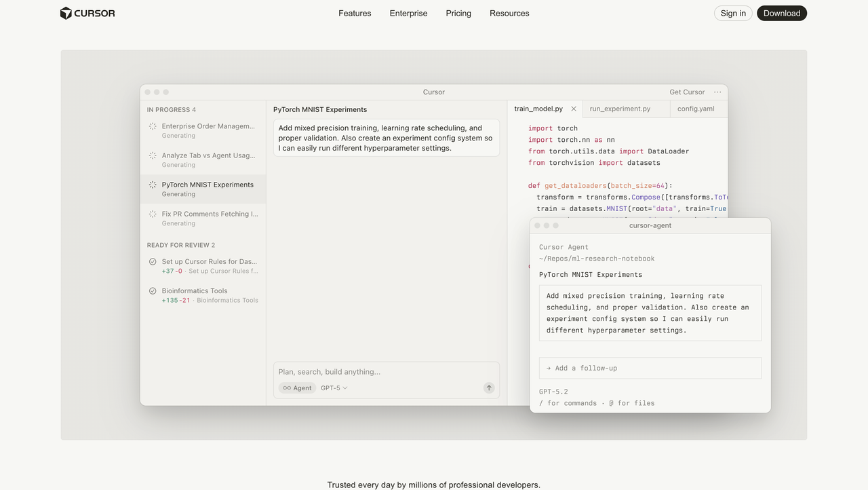Open the Resources nav menu

click(x=509, y=13)
